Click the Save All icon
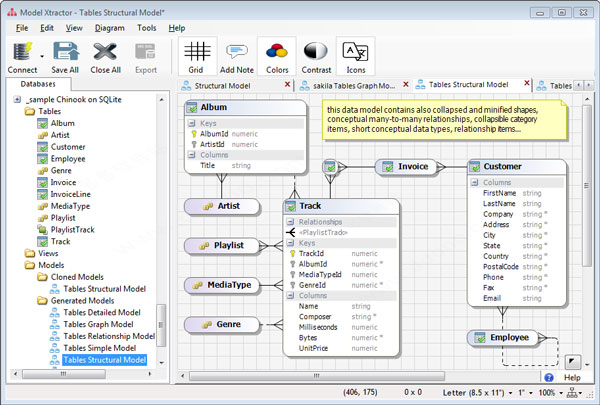This screenshot has width=600, height=405. click(x=66, y=51)
